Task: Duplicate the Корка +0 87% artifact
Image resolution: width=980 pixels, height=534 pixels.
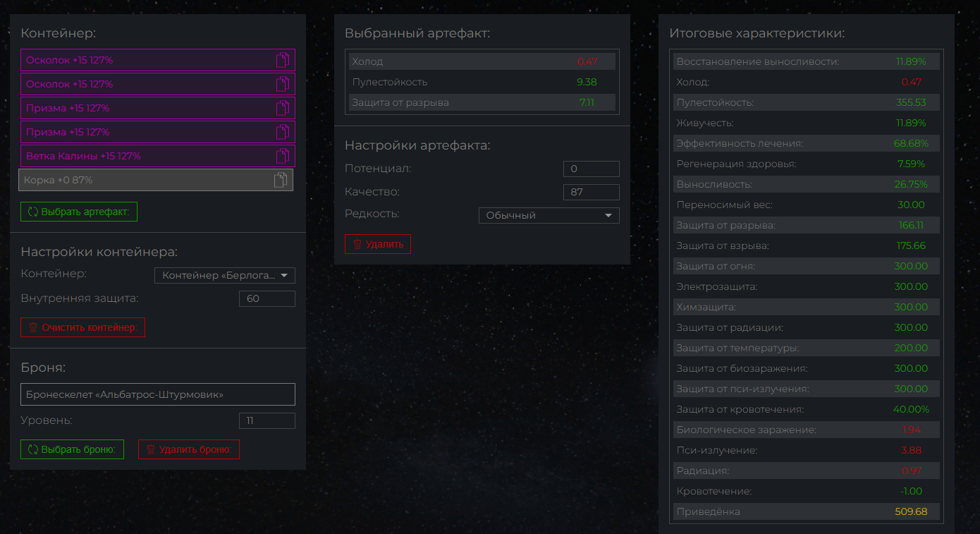Action: (280, 180)
